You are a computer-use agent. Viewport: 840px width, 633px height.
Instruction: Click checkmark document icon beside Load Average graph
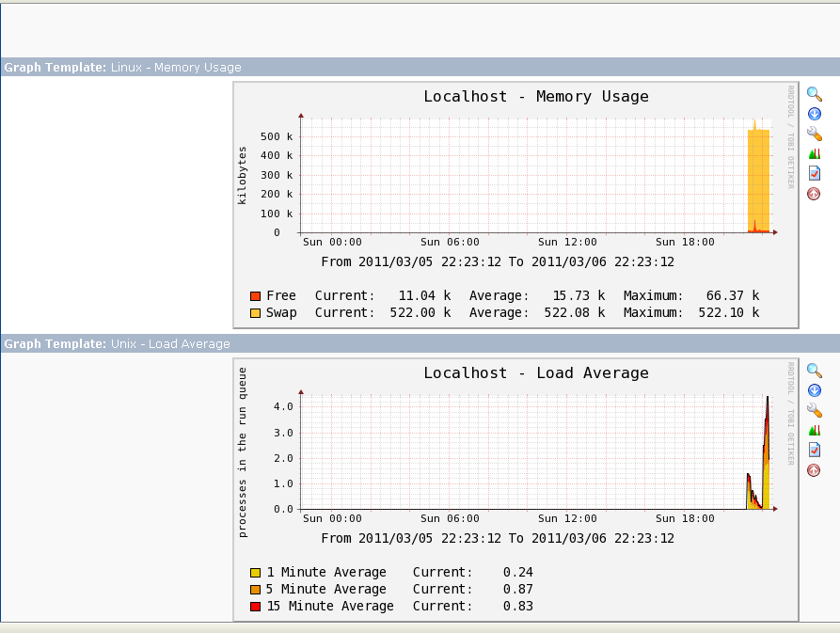click(x=815, y=450)
